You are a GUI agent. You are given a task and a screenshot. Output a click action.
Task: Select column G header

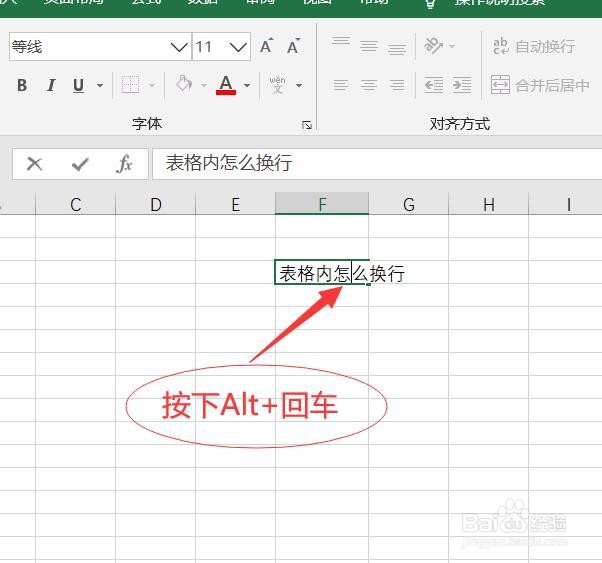409,204
